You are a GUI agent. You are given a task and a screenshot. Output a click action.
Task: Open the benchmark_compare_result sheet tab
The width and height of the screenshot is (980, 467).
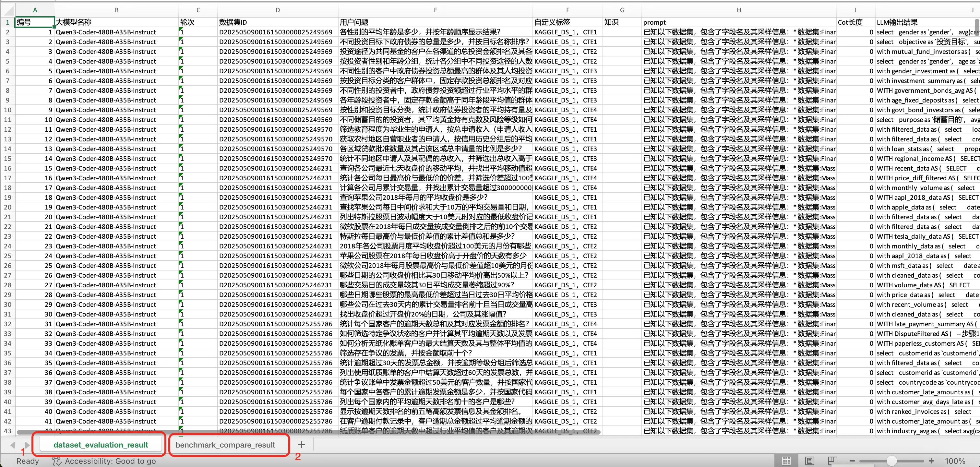[225, 445]
